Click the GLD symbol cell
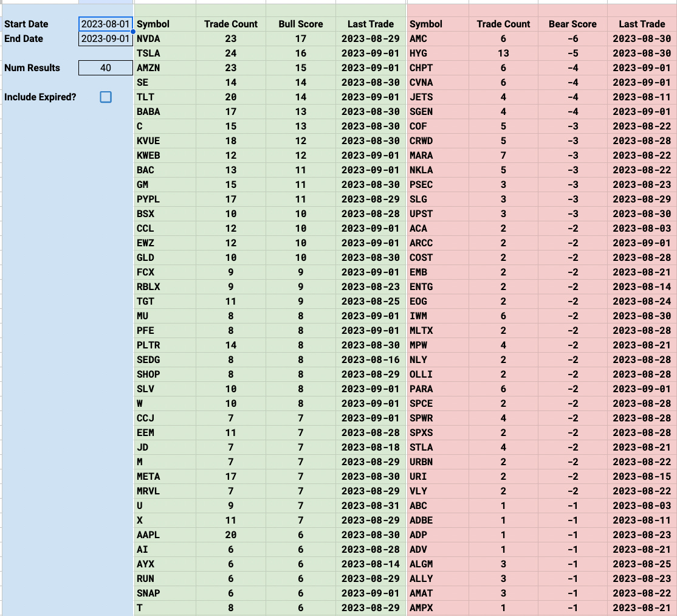The width and height of the screenshot is (677, 616). click(x=165, y=257)
